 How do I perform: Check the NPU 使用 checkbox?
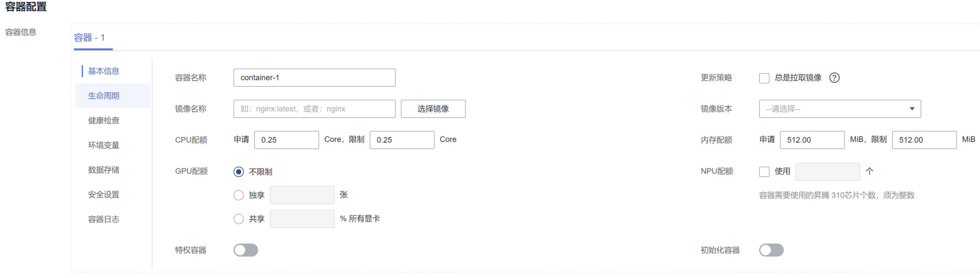coord(764,172)
